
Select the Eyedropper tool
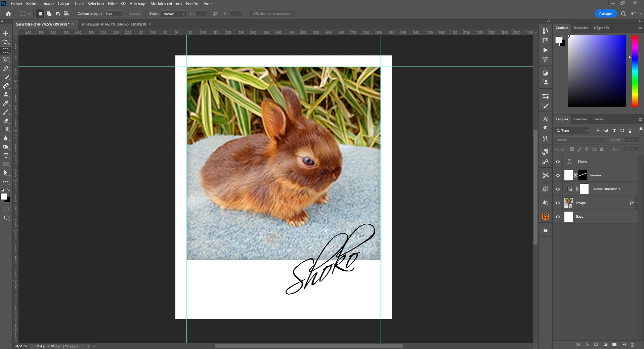[6, 103]
